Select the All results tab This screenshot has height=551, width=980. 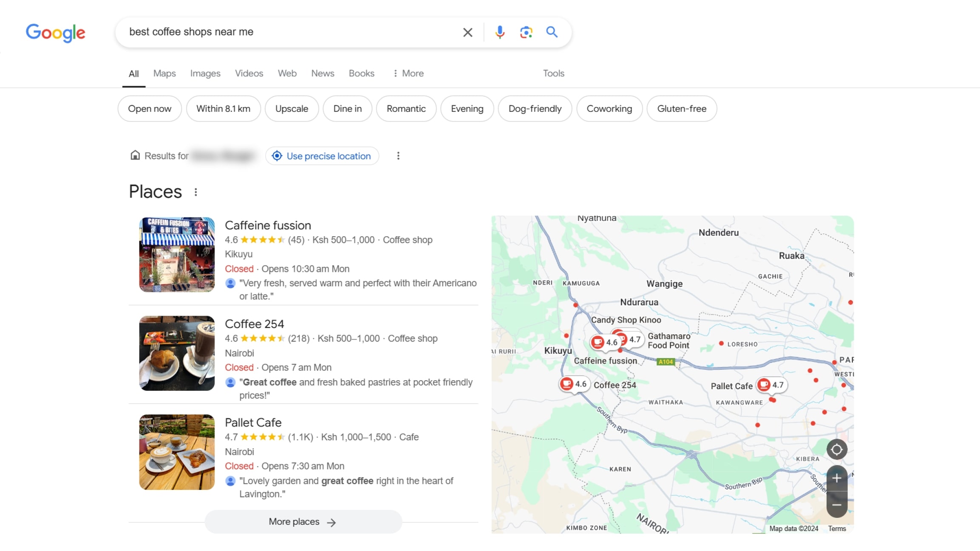[x=133, y=74]
